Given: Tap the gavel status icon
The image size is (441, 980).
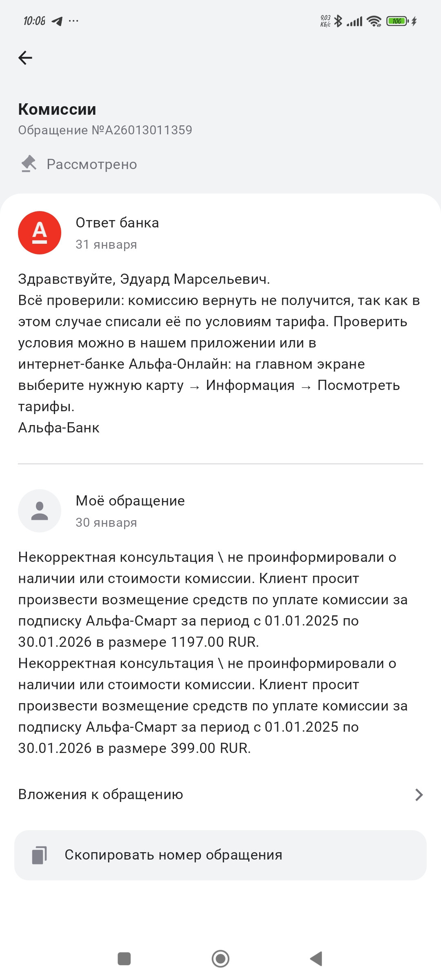Looking at the screenshot, I should tap(29, 164).
